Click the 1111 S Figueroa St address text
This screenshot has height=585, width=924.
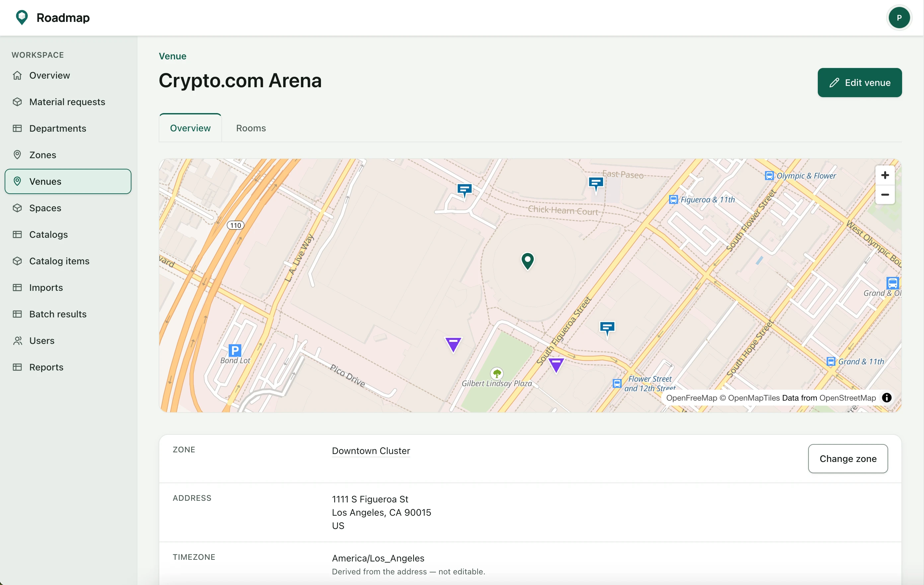coord(370,499)
